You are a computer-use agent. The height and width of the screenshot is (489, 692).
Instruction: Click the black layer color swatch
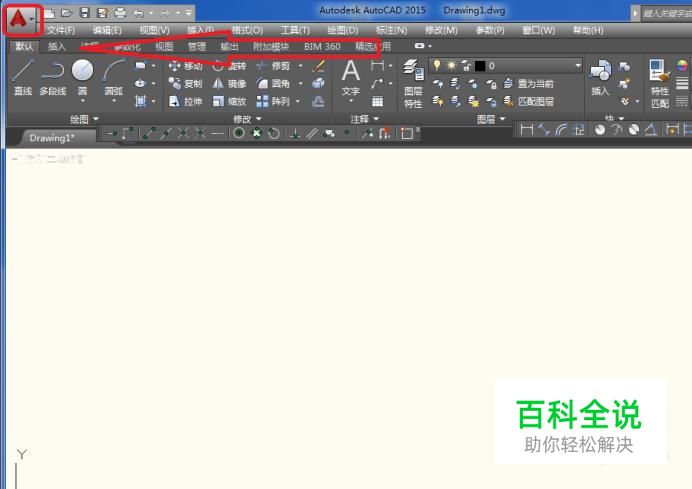[x=480, y=66]
